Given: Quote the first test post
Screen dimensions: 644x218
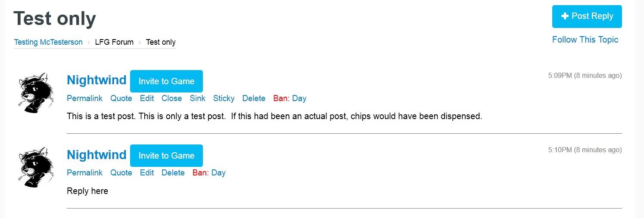Looking at the screenshot, I should click(x=121, y=98).
